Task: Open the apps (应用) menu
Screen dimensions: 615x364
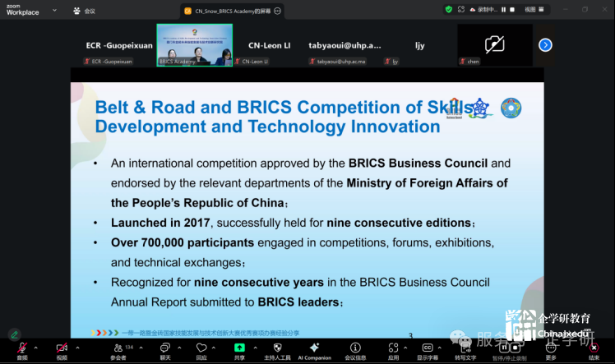Action: point(393,348)
